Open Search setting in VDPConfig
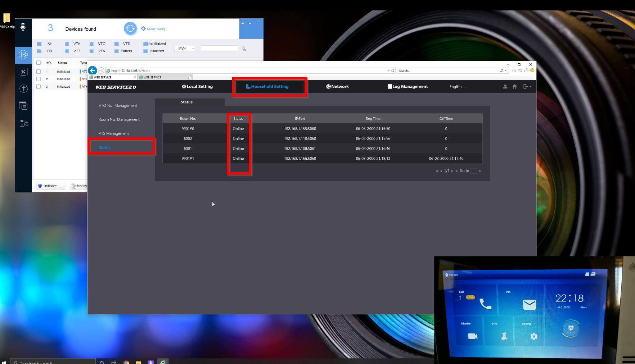The image size is (635, 364). pos(153,29)
